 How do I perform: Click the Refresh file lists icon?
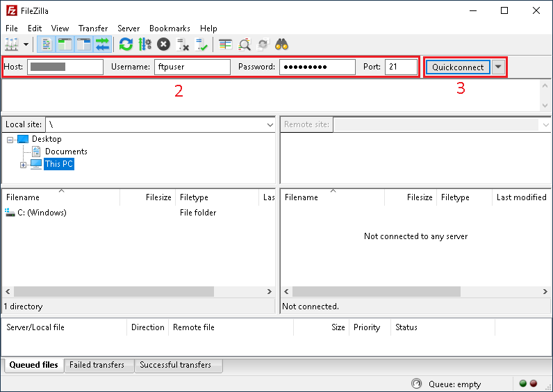(x=126, y=44)
